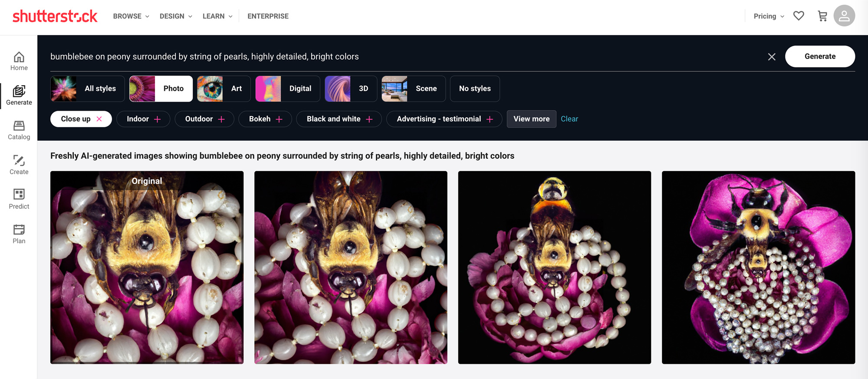The image size is (868, 379).
Task: Open the Pricing dropdown
Action: coord(769,16)
